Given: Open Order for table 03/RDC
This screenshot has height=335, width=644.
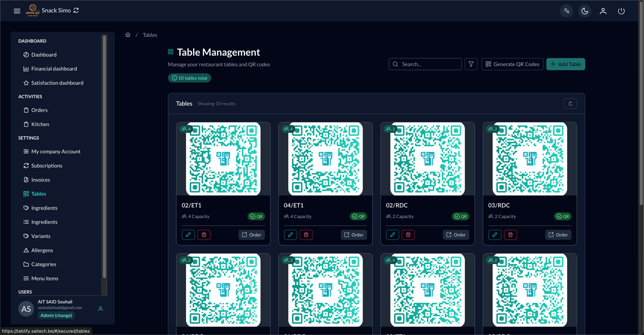Looking at the screenshot, I should tap(558, 235).
